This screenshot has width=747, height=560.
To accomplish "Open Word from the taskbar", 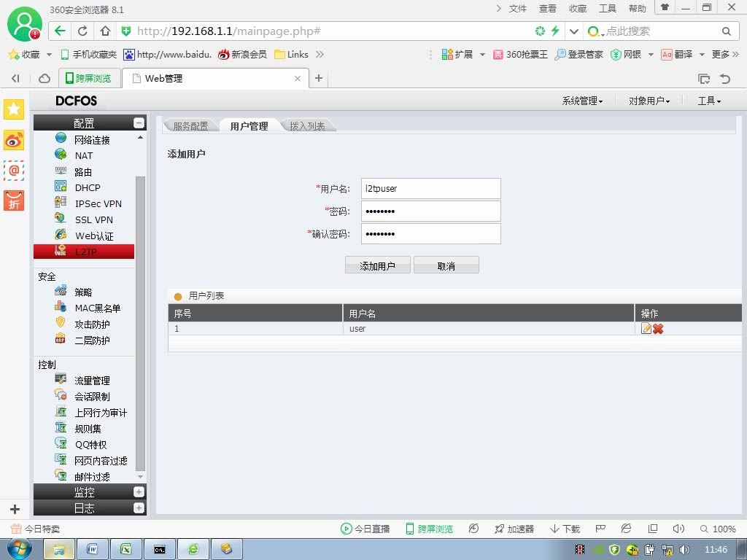I will click(x=93, y=549).
